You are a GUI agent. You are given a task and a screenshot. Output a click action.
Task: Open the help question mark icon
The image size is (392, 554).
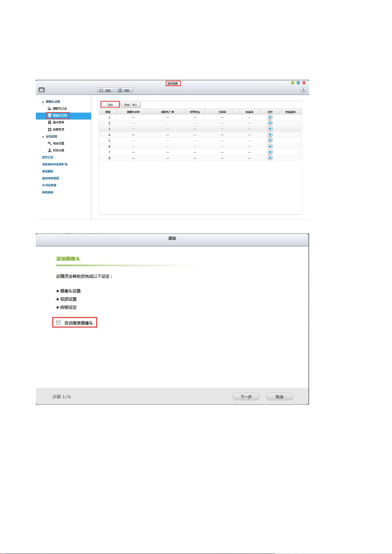coord(303,90)
